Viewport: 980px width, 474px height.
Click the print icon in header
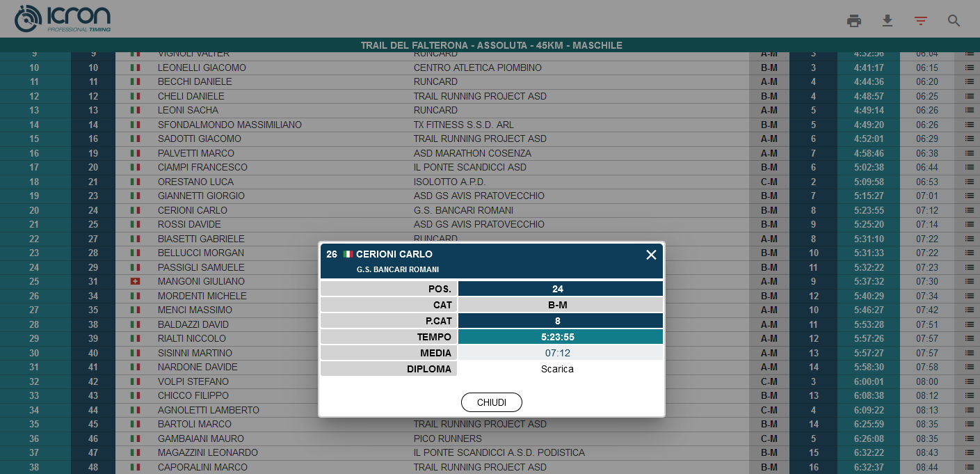(x=853, y=21)
